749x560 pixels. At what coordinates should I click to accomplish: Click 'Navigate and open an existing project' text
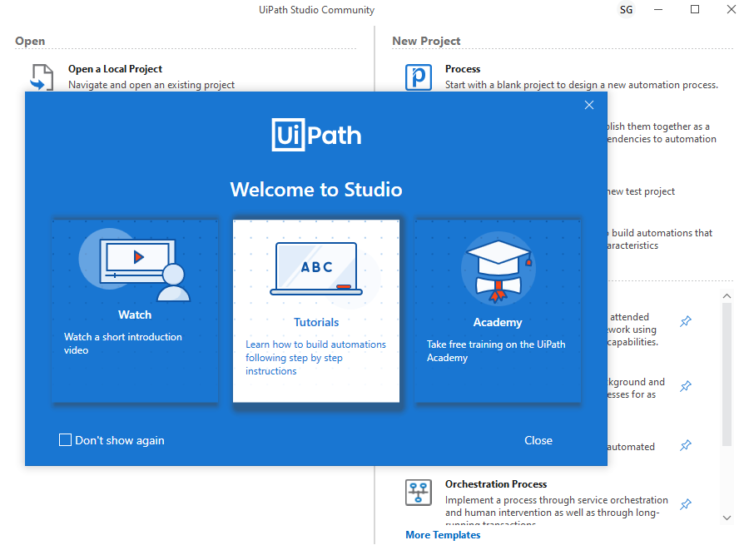point(151,85)
